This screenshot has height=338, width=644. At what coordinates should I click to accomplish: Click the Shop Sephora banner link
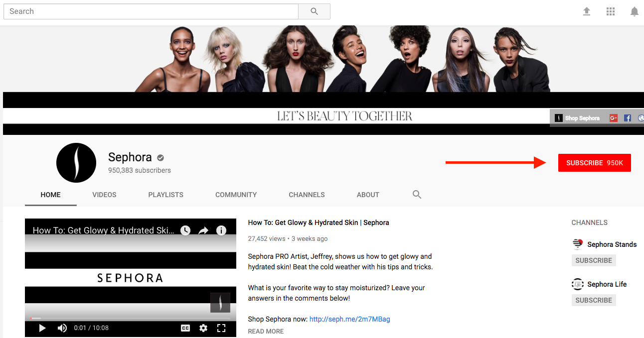[577, 118]
